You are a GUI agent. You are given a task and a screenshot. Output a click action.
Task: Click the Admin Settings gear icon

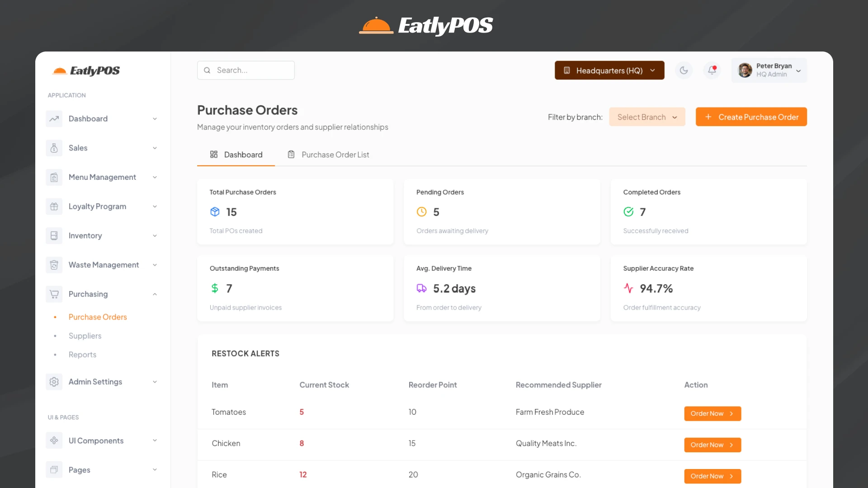[54, 382]
